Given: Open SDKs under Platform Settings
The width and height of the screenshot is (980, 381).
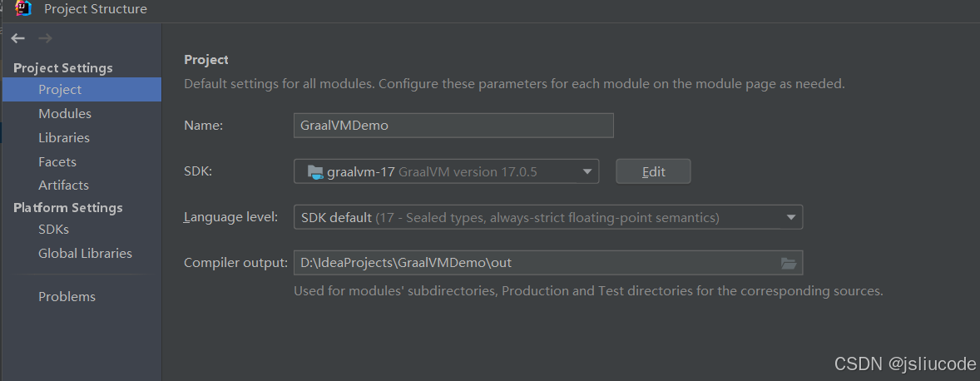Looking at the screenshot, I should (x=53, y=229).
